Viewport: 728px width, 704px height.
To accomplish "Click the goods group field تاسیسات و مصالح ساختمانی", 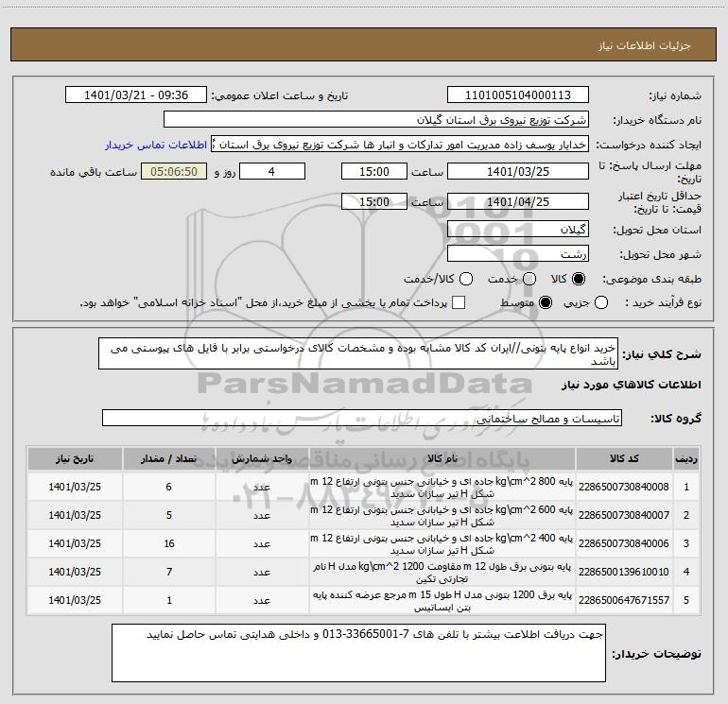I will tap(362, 418).
